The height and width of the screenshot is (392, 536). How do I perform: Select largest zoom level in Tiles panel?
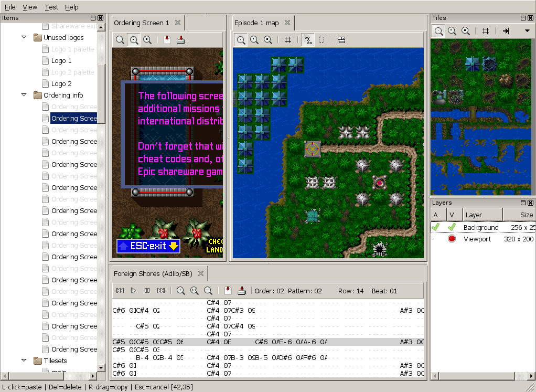(x=466, y=31)
